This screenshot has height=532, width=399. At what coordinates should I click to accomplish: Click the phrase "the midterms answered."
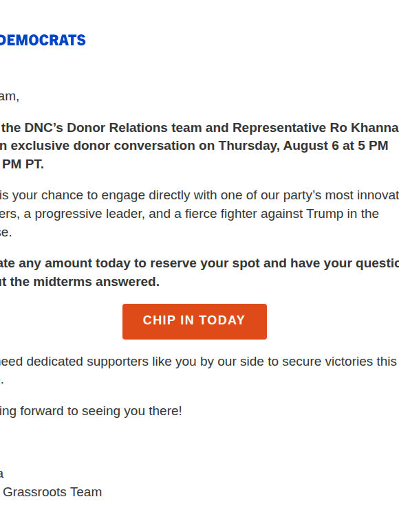pos(85,282)
